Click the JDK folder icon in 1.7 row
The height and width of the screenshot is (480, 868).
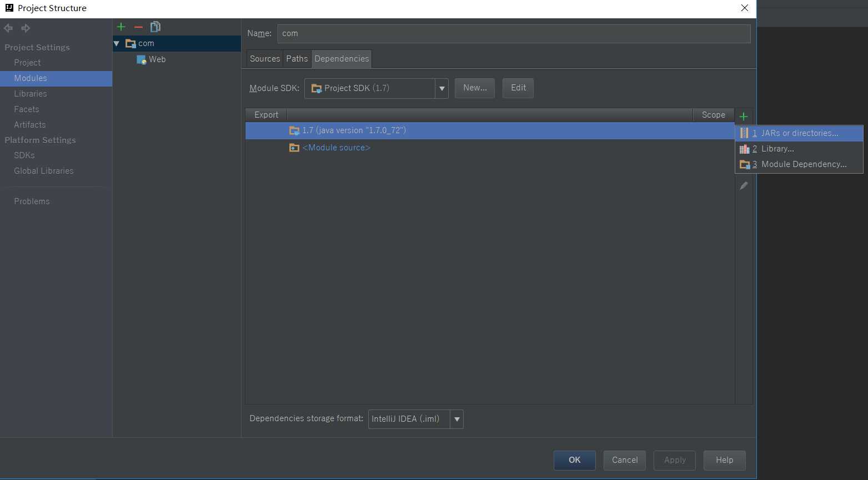click(x=294, y=130)
